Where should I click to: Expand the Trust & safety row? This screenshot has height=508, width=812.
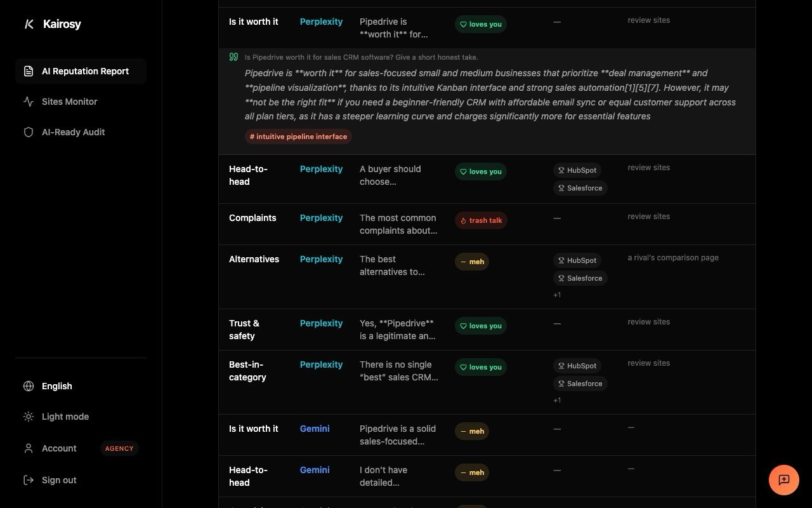487,330
